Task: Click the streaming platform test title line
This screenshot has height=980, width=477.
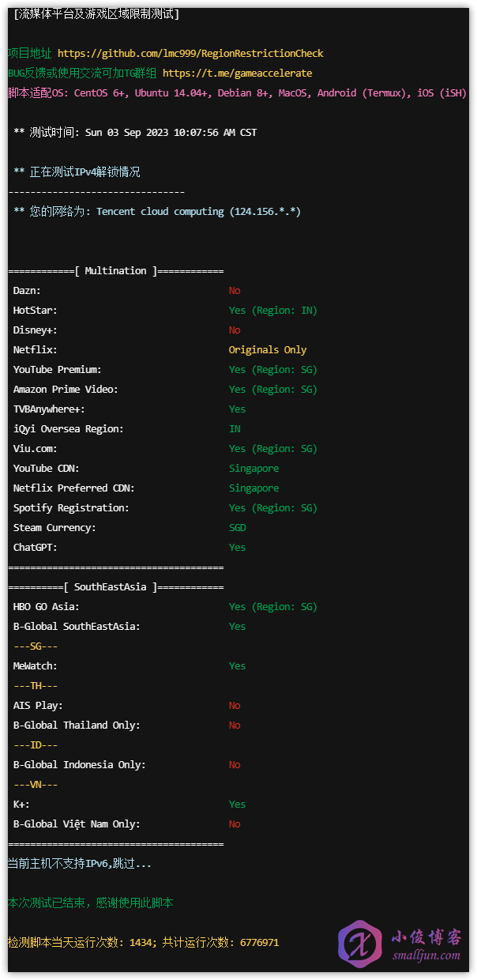Action: pyautogui.click(x=96, y=14)
